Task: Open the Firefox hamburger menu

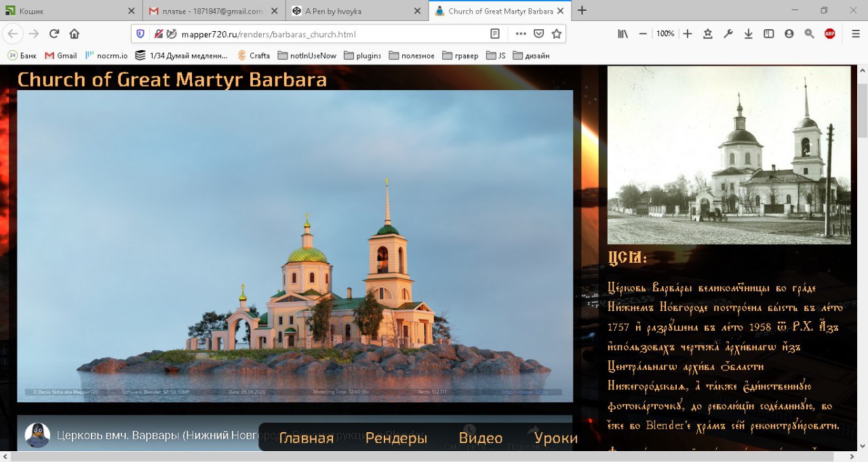Action: click(x=856, y=34)
